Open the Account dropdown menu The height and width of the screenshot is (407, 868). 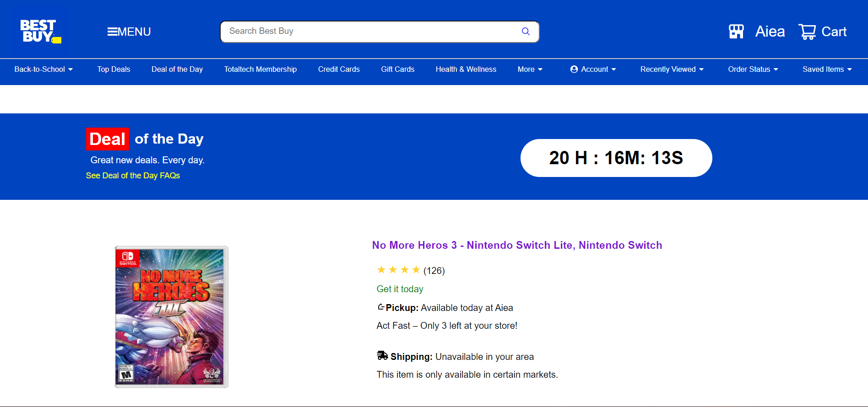593,69
